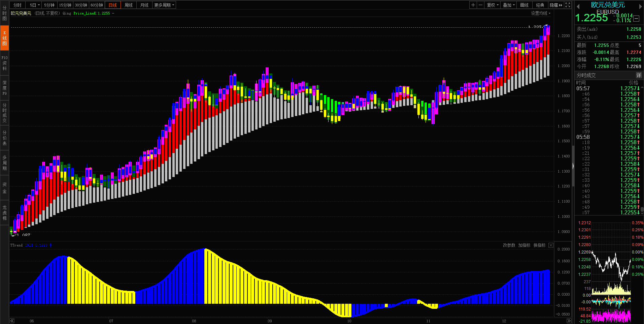
Task: Click 改参数 to edit indicator parameters
Action: [509, 245]
